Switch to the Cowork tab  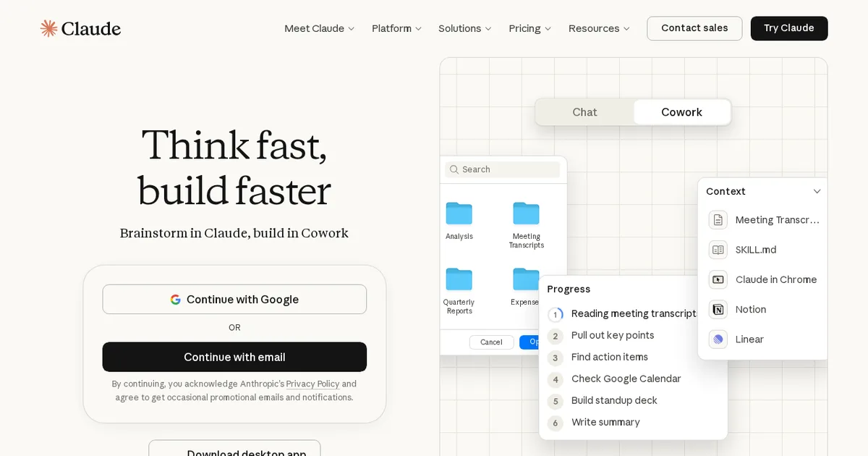[x=681, y=112]
